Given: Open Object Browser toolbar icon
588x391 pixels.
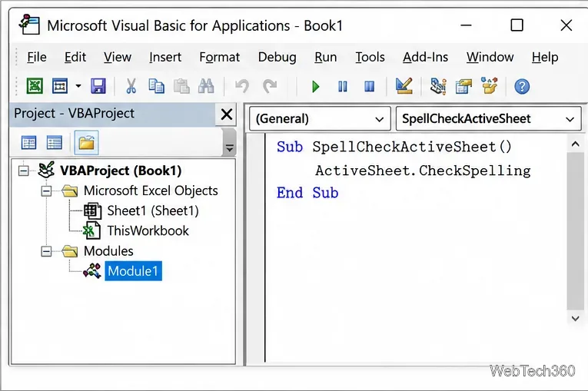Looking at the screenshot, I should click(x=490, y=86).
